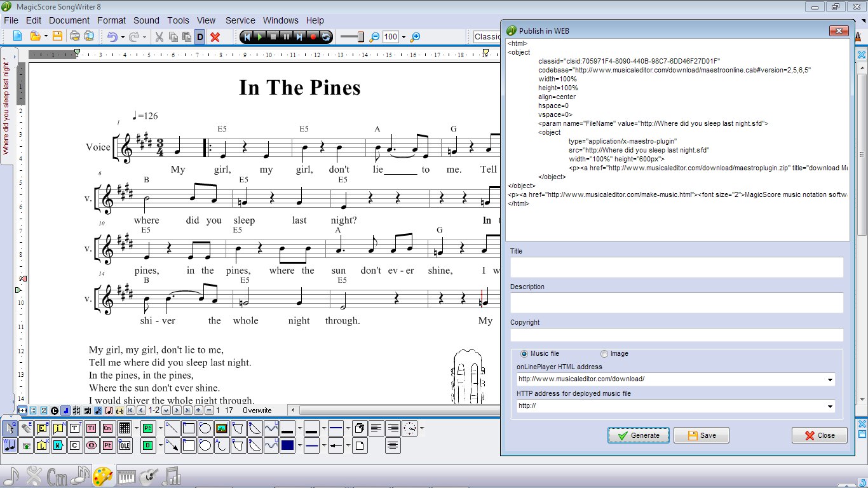Start playback with the green Play button
The width and height of the screenshot is (868, 488).
coord(260,36)
